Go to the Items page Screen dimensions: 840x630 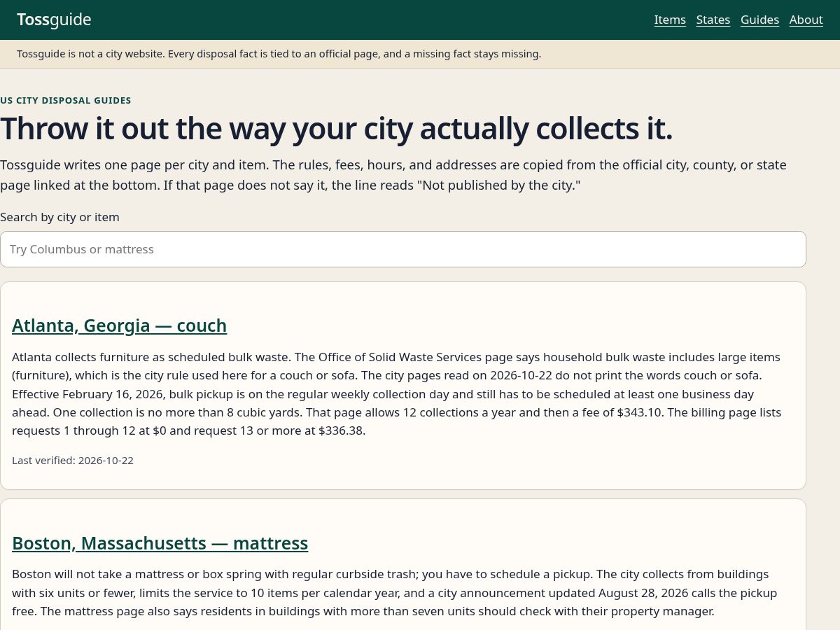pos(670,20)
